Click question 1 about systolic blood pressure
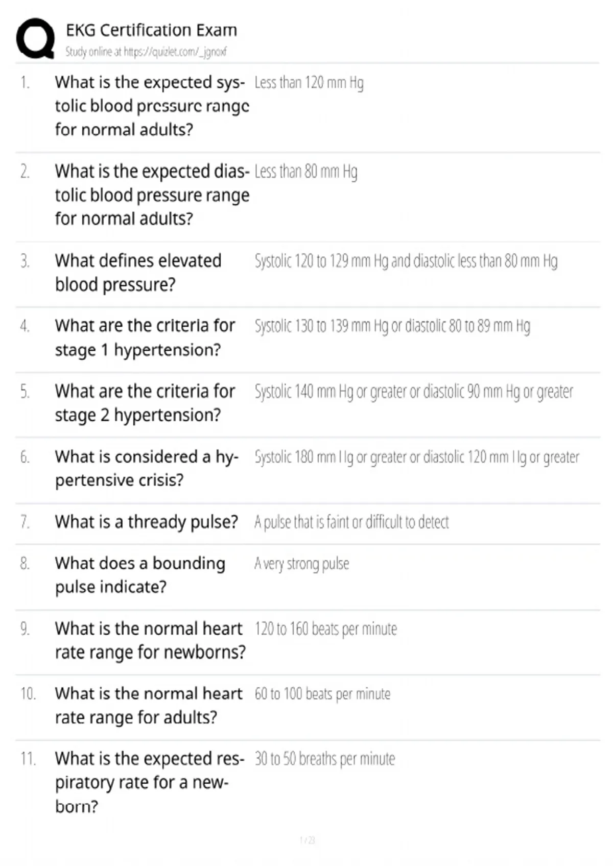Screen dimensions: 613x868 pyautogui.click(x=152, y=106)
